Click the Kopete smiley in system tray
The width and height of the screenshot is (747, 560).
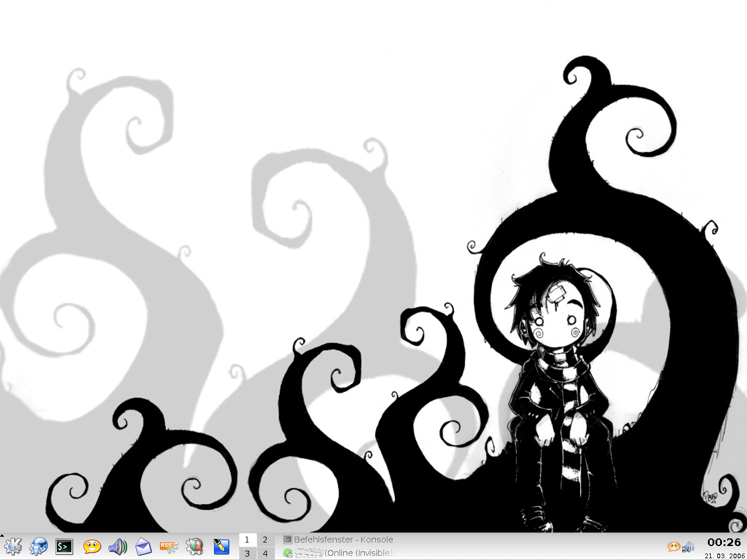point(674,547)
